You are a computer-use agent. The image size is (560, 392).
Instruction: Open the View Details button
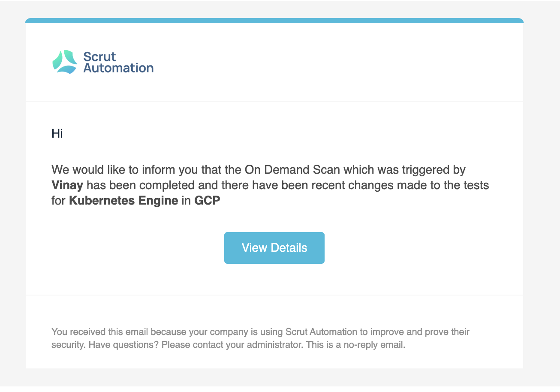coord(274,248)
